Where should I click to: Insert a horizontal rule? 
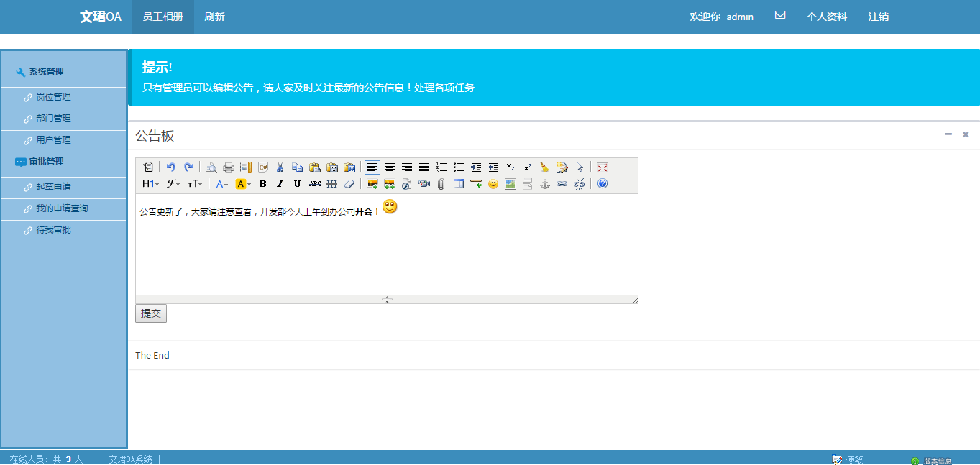476,184
